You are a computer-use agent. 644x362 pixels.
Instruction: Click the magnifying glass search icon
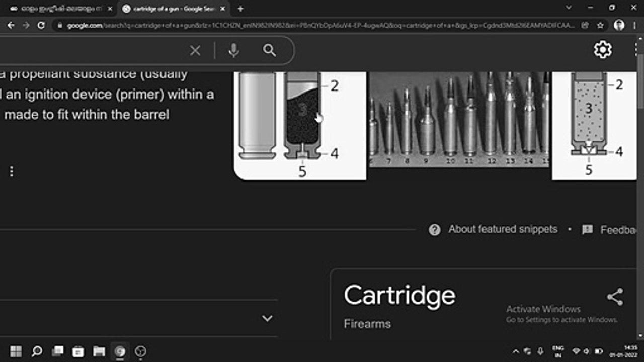coord(270,50)
